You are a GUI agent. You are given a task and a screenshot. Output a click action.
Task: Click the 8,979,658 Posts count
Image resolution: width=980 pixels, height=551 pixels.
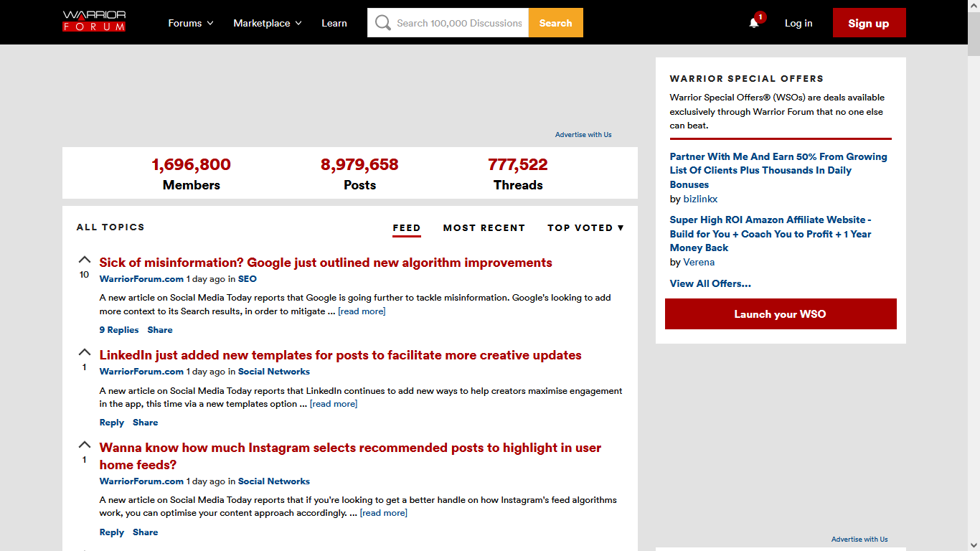(359, 164)
